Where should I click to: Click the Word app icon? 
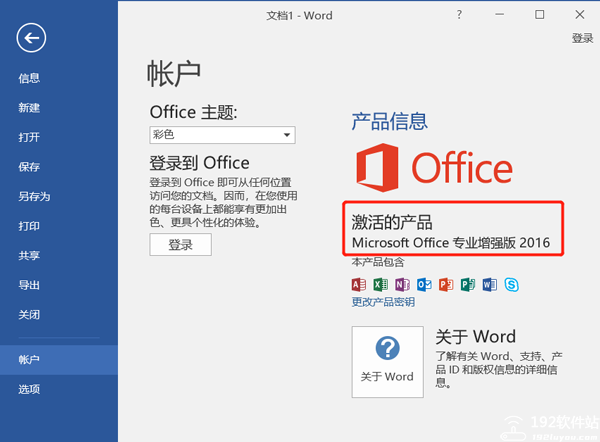click(x=490, y=285)
